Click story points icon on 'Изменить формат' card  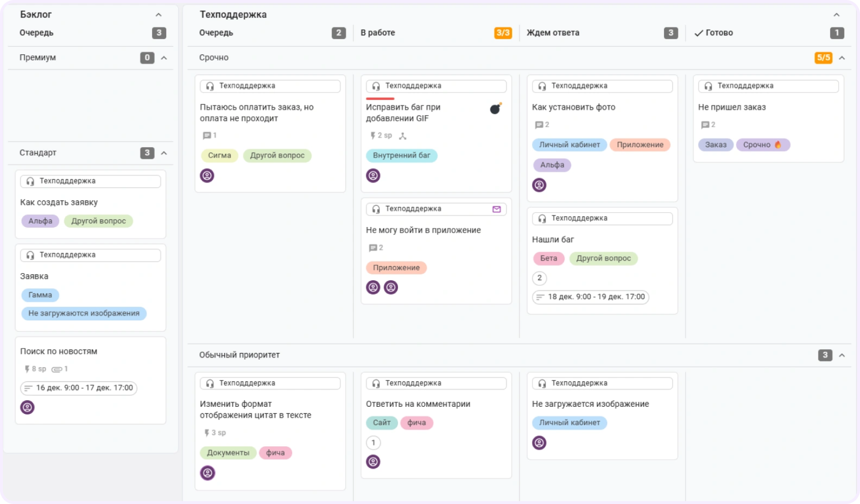[206, 433]
